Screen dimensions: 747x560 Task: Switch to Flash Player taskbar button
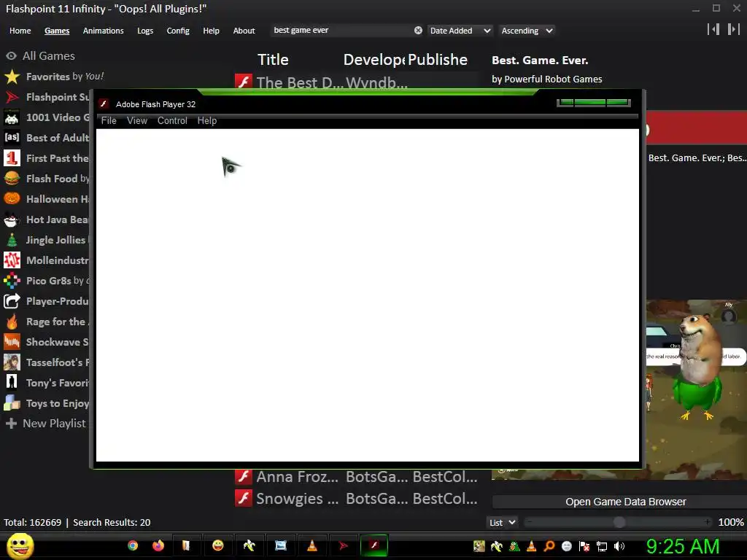374,545
